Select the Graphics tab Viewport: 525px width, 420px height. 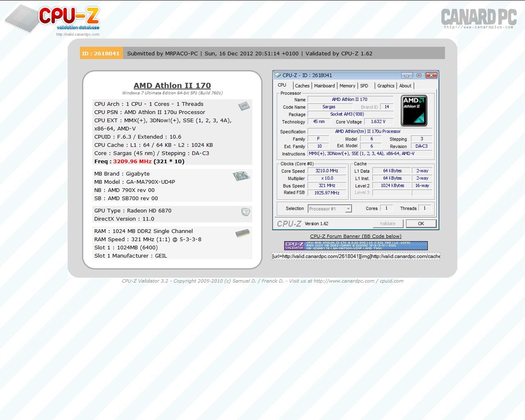click(x=386, y=86)
